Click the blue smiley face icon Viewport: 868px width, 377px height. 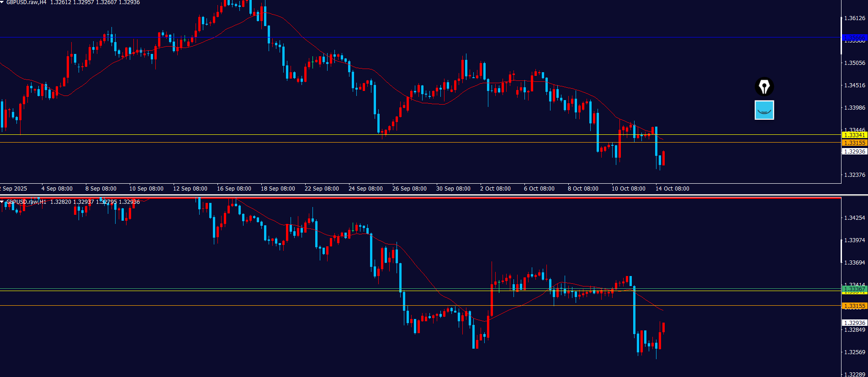click(x=764, y=110)
